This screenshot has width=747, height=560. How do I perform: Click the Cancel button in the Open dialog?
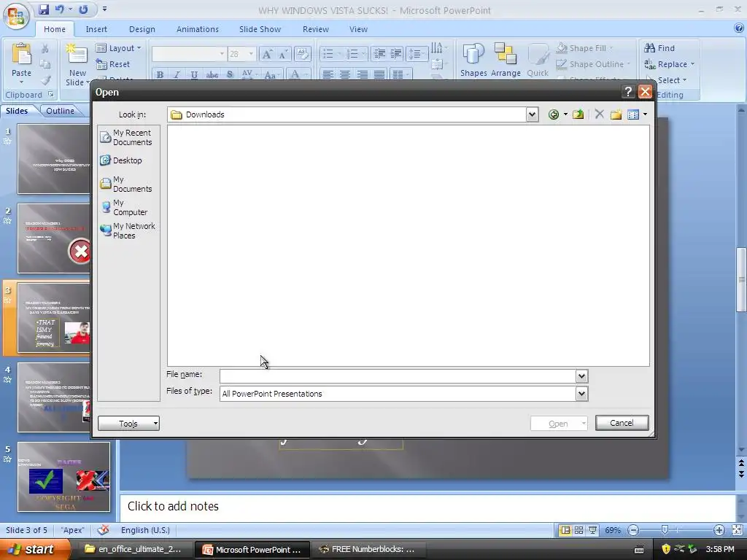[x=622, y=423]
